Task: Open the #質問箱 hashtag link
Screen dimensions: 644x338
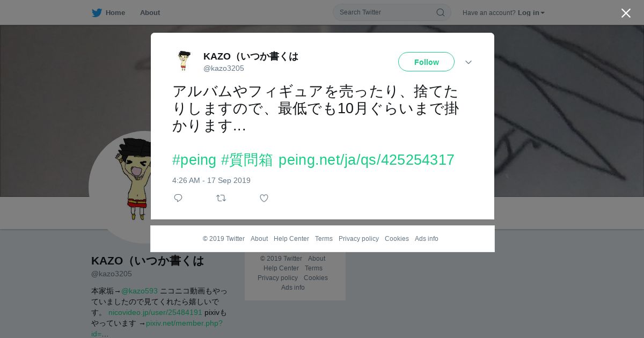Action: point(247,160)
